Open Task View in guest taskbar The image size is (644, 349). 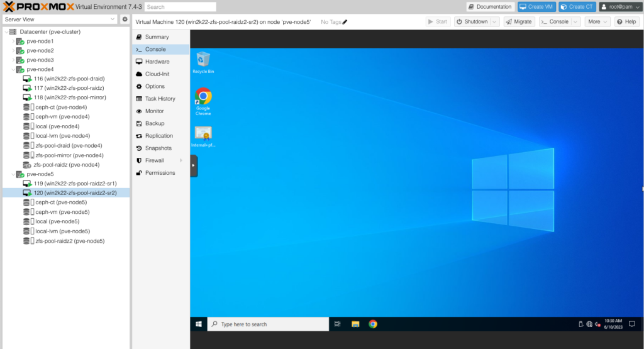[337, 324]
